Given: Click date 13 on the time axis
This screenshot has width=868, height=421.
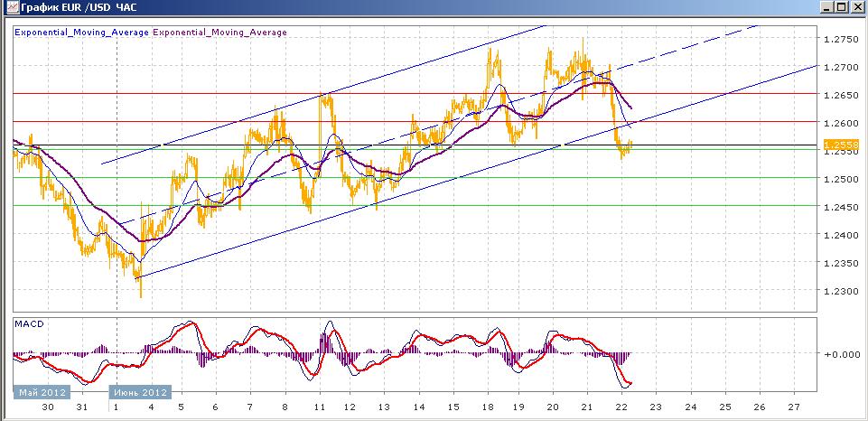Looking at the screenshot, I should [384, 407].
